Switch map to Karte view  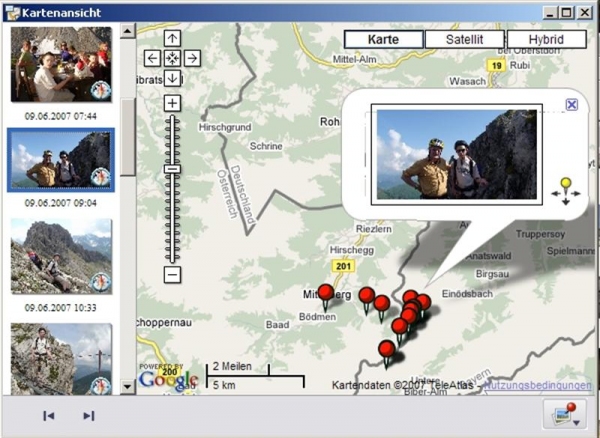pyautogui.click(x=383, y=39)
